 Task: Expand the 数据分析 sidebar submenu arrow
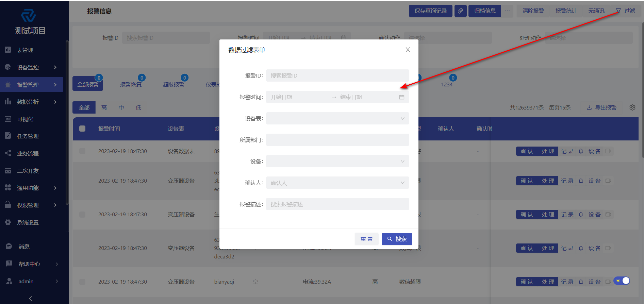pos(55,102)
